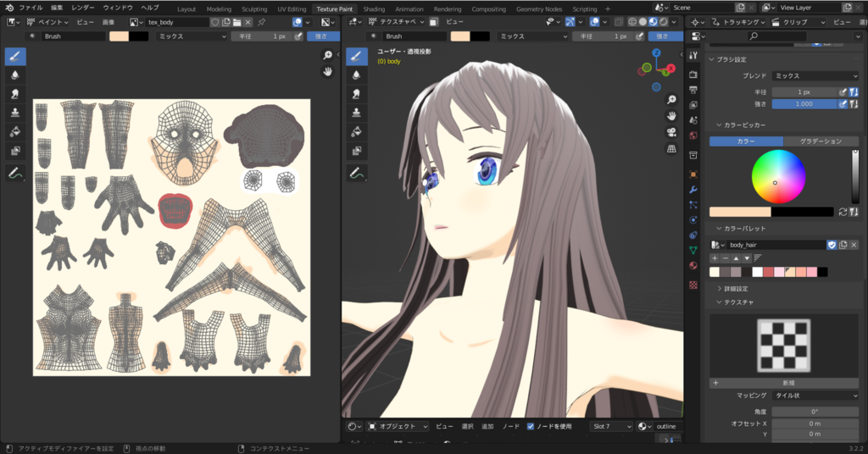Open the Active Tool properties tab
This screenshot has width=868, height=454.
[x=693, y=55]
